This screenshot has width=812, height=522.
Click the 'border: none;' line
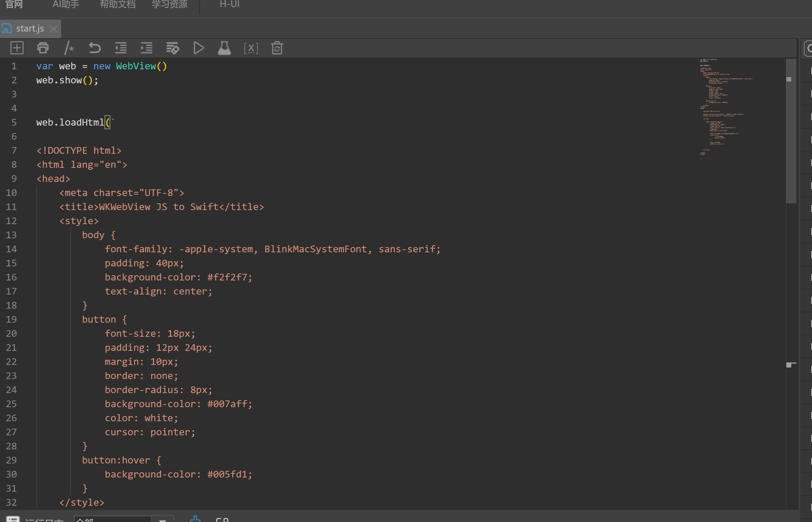point(142,376)
